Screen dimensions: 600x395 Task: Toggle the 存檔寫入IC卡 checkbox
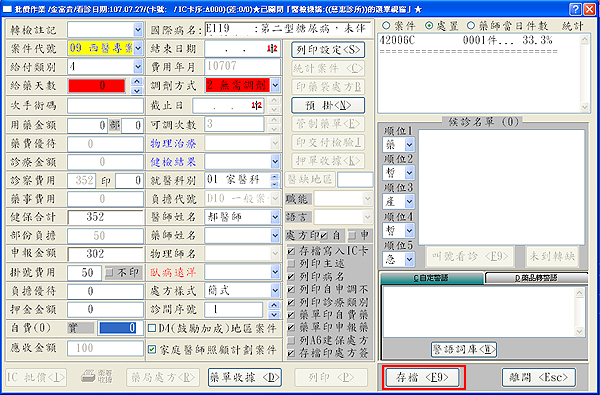click(x=291, y=251)
